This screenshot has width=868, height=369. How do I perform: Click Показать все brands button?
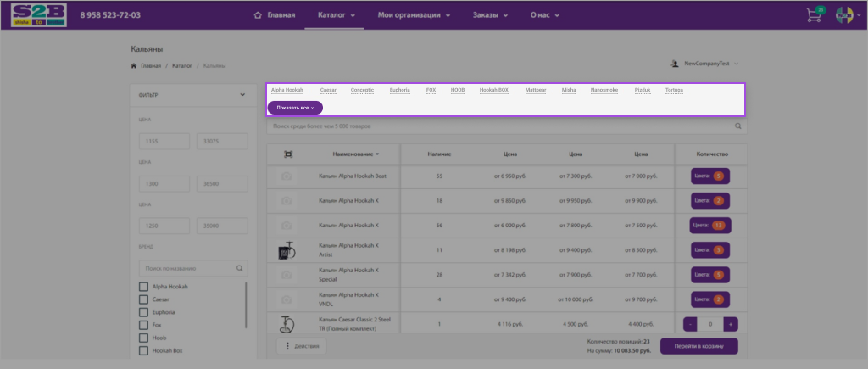click(295, 108)
